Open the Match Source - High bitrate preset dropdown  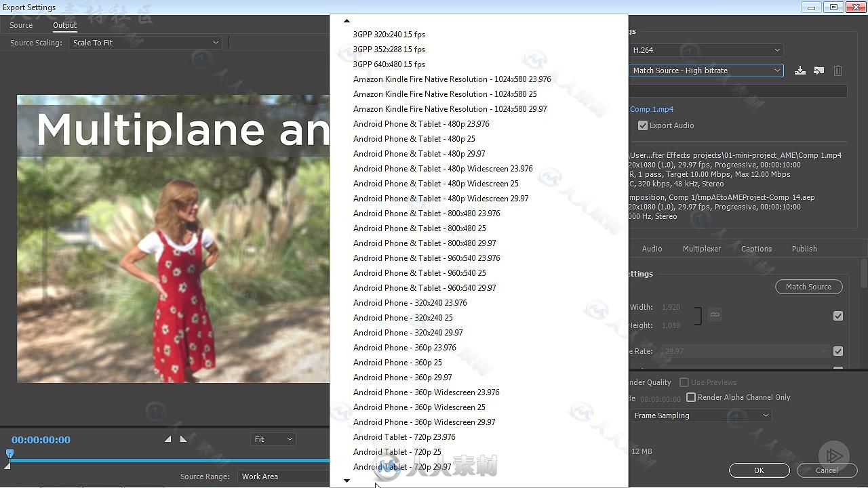pos(706,70)
